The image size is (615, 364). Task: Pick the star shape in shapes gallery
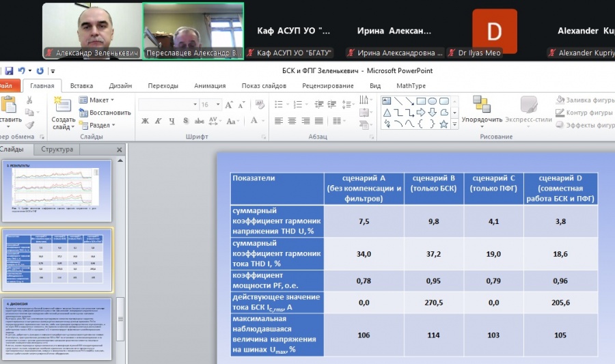444,124
